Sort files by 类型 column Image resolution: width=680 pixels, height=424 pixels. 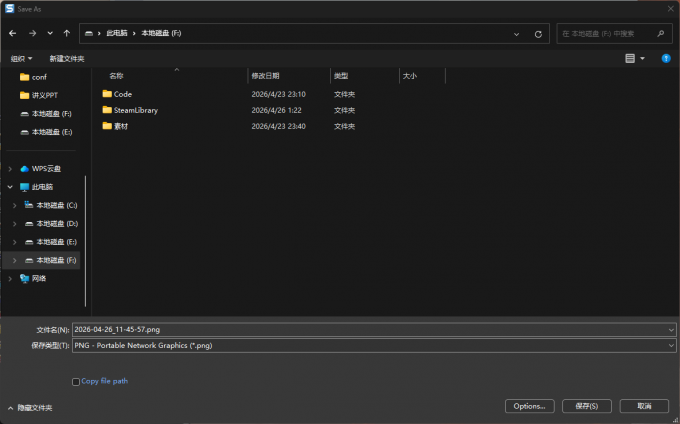341,76
